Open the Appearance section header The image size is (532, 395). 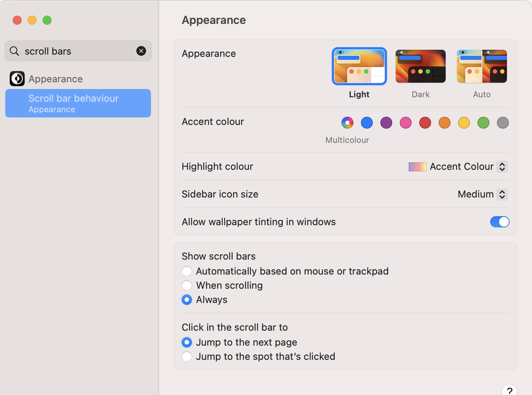[213, 20]
